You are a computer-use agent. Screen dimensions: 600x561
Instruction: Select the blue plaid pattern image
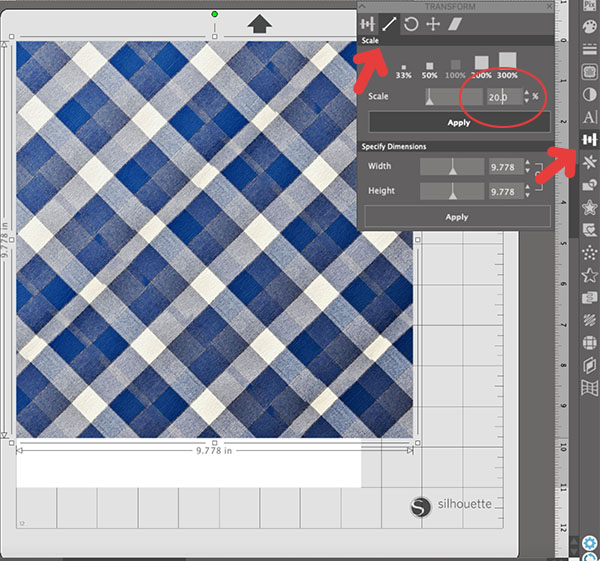[x=214, y=240]
